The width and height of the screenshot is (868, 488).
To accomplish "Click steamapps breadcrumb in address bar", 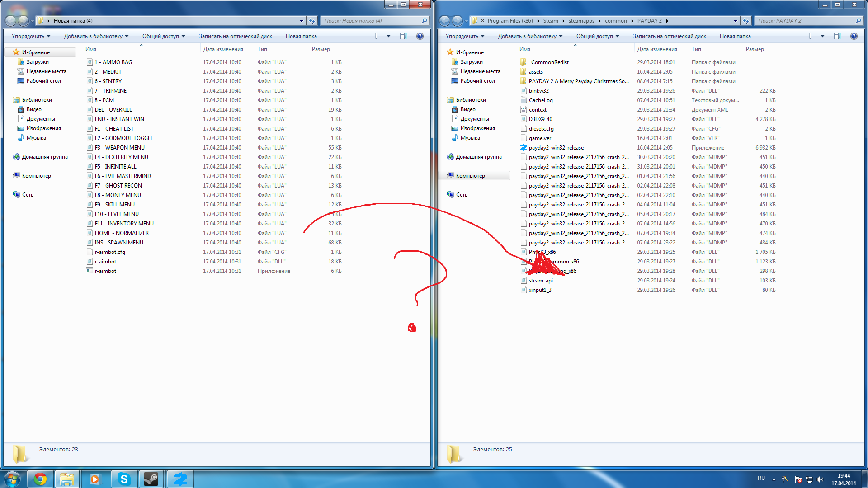I will point(581,21).
